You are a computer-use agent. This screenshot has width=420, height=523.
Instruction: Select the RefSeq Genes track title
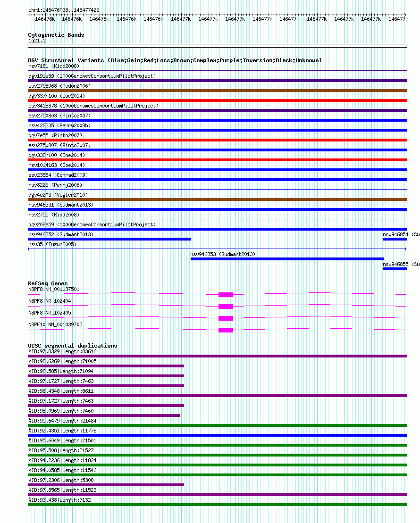tap(48, 283)
